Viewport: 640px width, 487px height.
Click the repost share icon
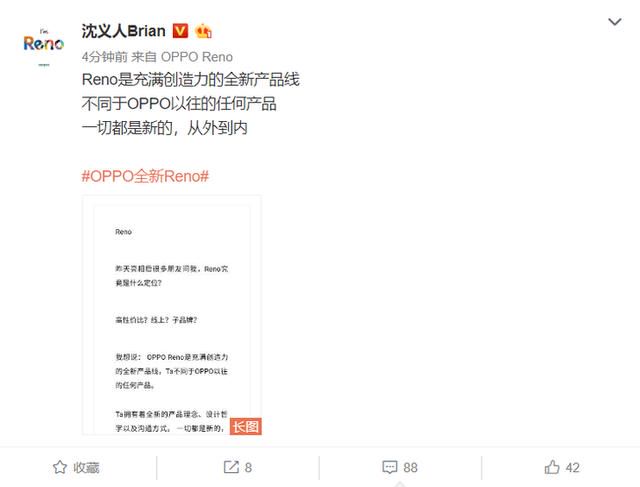[231, 467]
